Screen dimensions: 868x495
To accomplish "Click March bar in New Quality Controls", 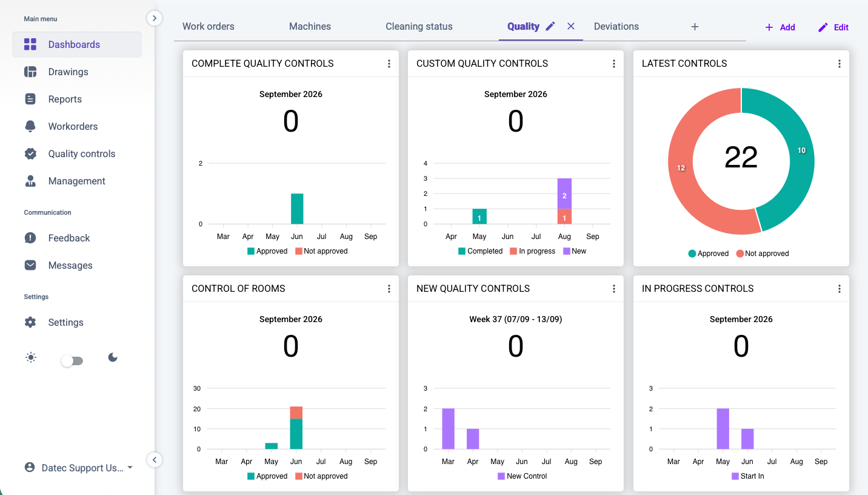I will 448,429.
